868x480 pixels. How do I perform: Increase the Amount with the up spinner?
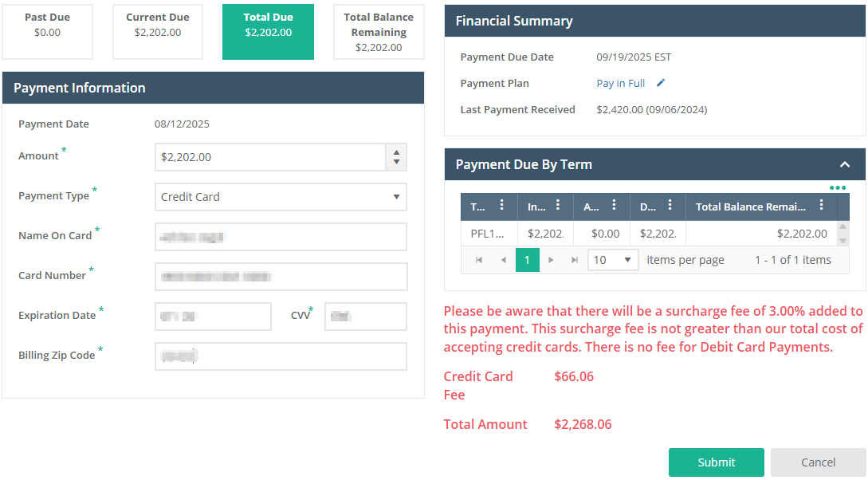(x=396, y=151)
